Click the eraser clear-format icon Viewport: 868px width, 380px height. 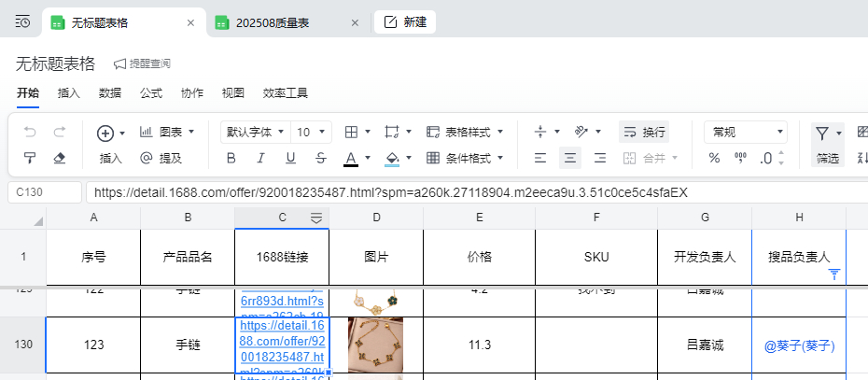[60, 158]
